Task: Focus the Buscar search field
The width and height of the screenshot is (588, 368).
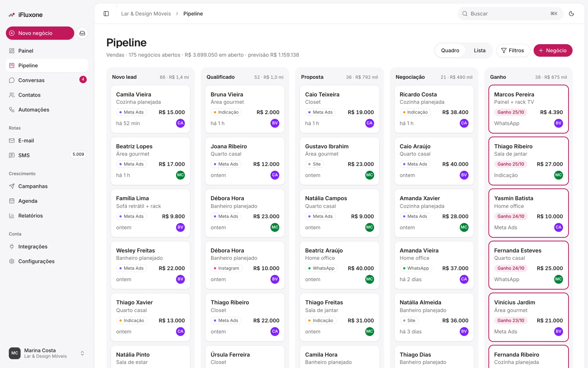Action: click(510, 14)
